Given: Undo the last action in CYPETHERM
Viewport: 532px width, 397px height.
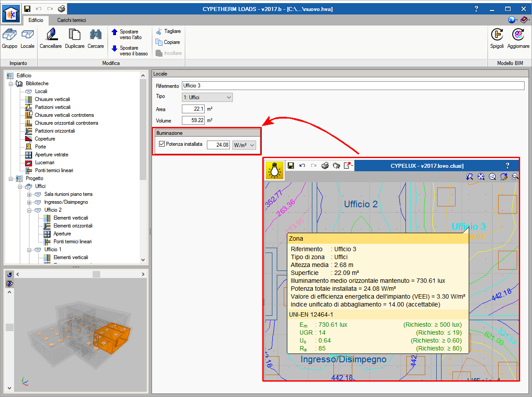Looking at the screenshot, I should point(39,9).
